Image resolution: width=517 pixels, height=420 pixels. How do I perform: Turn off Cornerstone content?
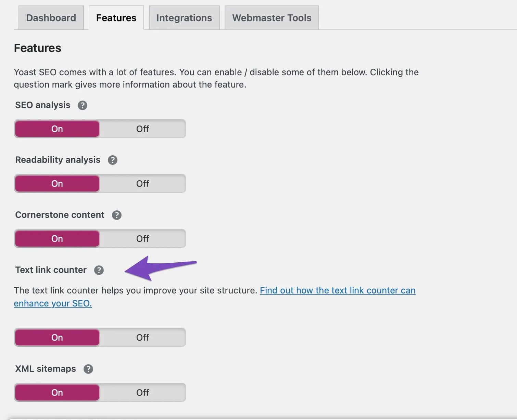tap(142, 239)
